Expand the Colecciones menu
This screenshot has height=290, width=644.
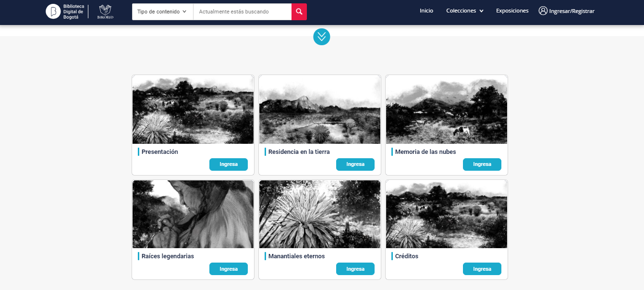click(464, 11)
